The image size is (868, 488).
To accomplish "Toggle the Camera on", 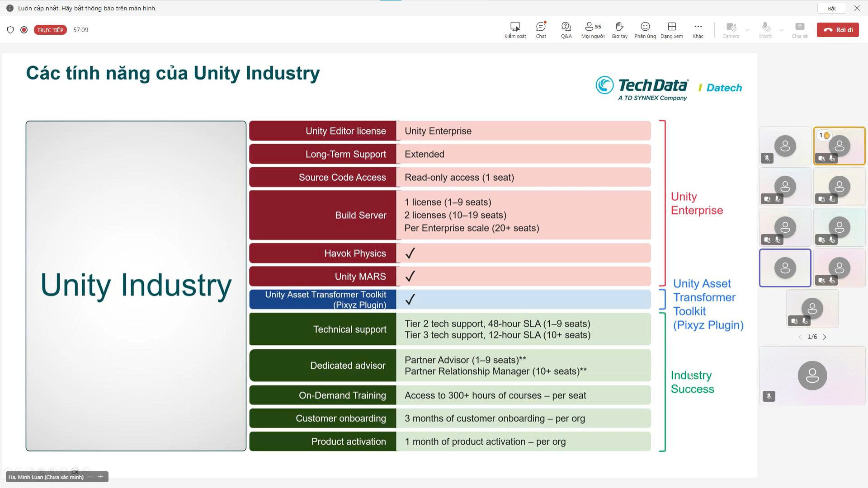I will tap(731, 30).
